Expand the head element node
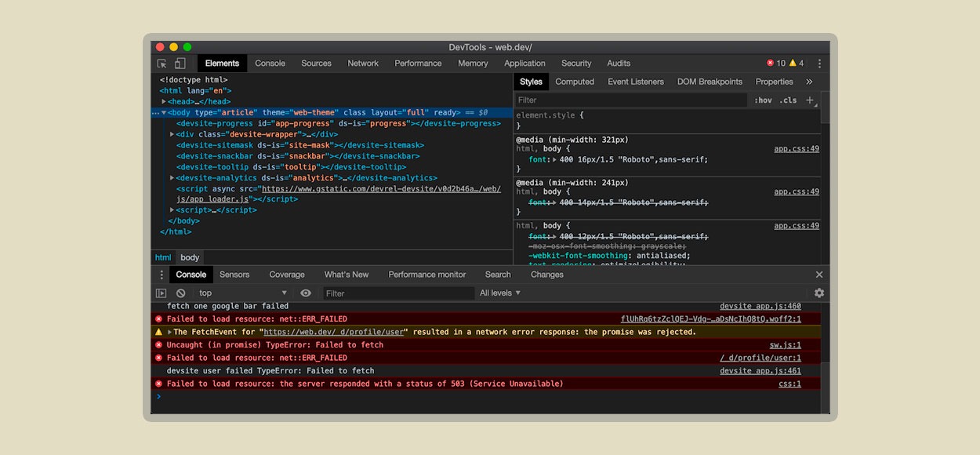Screen dimensions: 980x455 pyautogui.click(x=164, y=102)
